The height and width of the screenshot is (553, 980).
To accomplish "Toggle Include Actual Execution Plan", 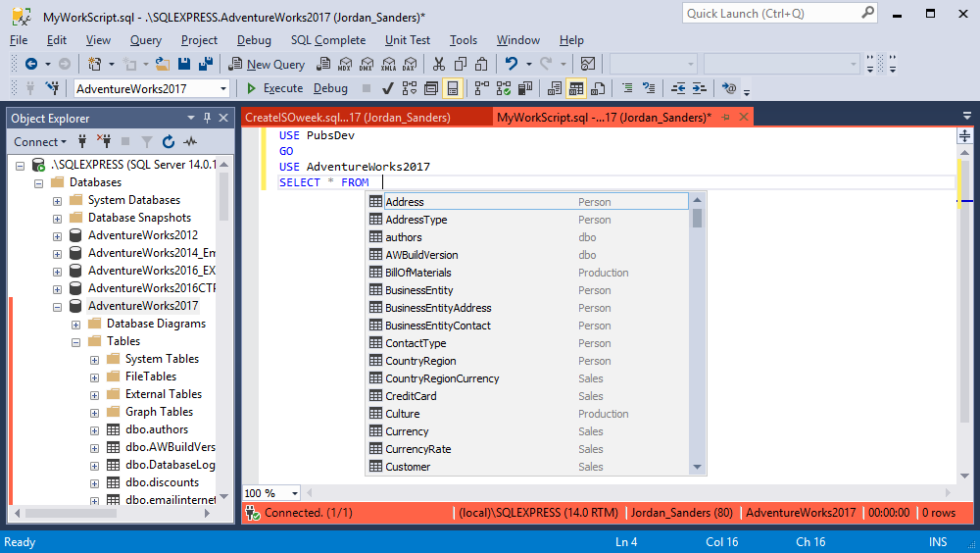I will [x=482, y=88].
